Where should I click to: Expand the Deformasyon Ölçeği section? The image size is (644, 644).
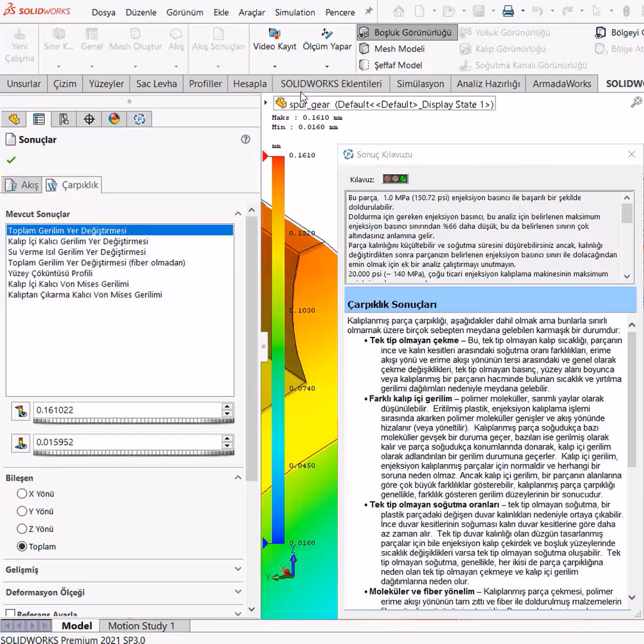(x=238, y=592)
